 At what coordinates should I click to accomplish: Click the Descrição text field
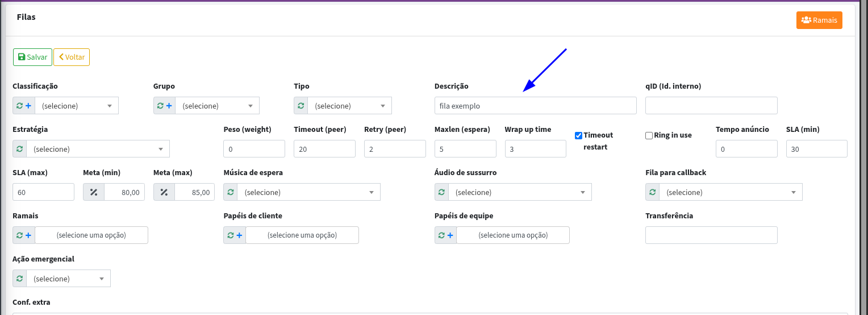[x=535, y=106]
